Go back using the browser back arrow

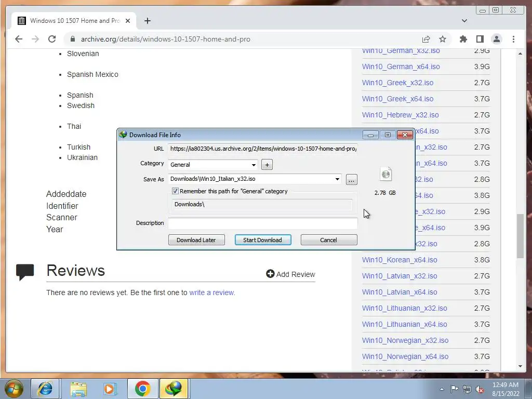[x=19, y=39]
